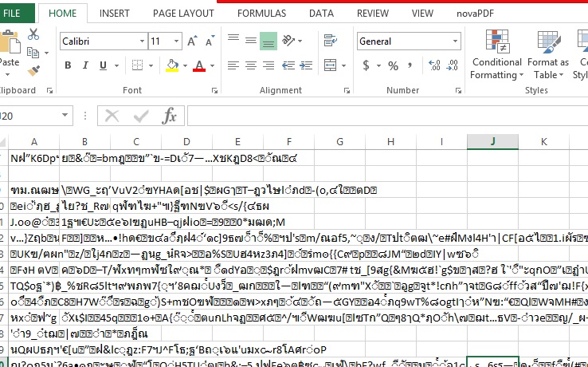Apply Percent style

(393, 66)
